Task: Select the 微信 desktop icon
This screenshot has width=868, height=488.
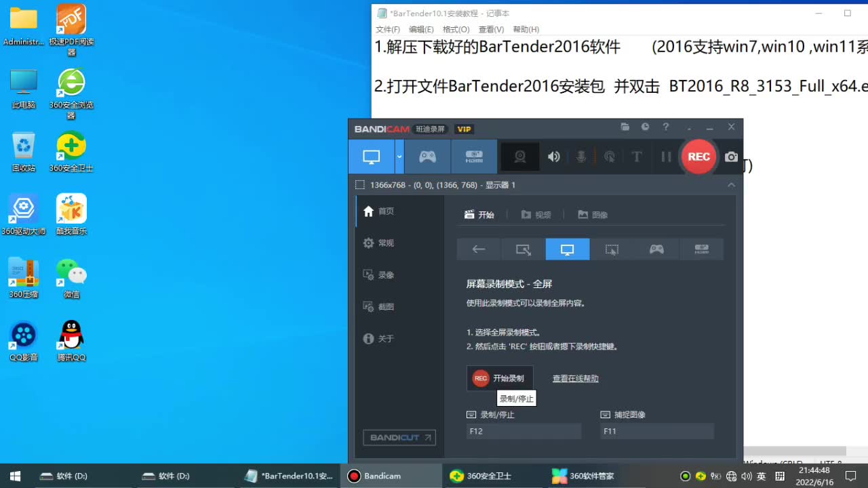Action: [x=71, y=278]
